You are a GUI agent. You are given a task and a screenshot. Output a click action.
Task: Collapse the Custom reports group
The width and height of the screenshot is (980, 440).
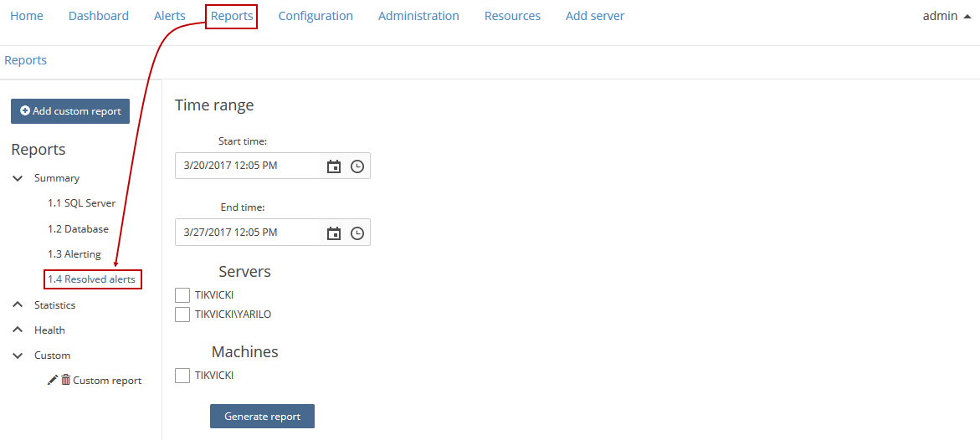coord(18,355)
